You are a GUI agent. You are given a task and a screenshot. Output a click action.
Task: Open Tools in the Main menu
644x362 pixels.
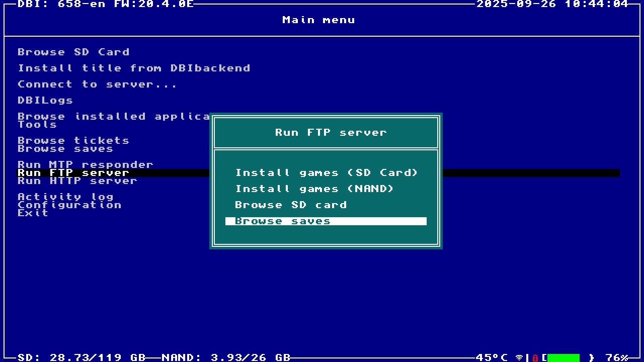point(37,125)
